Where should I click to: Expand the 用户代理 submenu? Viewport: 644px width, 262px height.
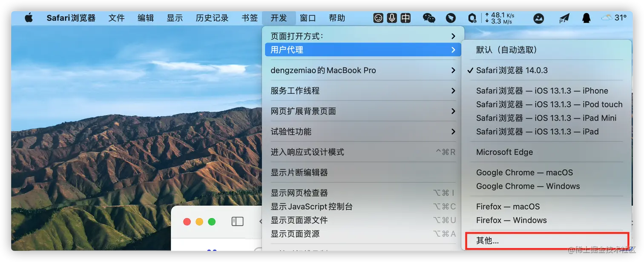coord(363,50)
